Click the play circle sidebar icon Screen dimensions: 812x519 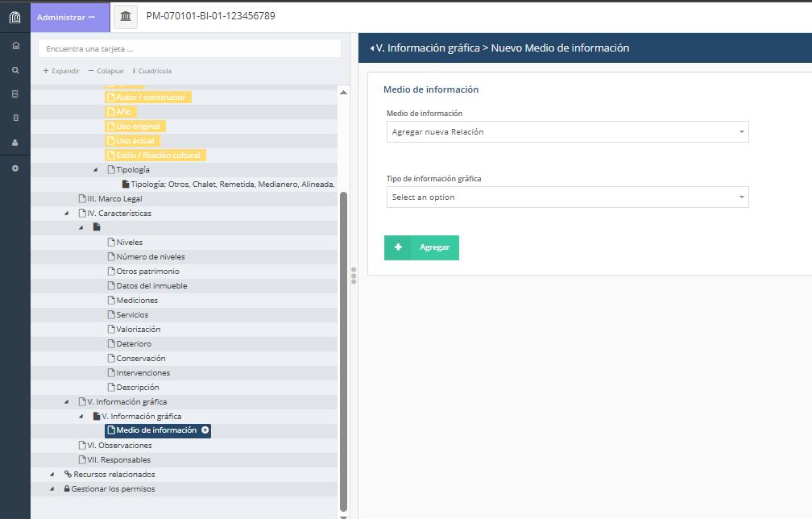[x=14, y=168]
